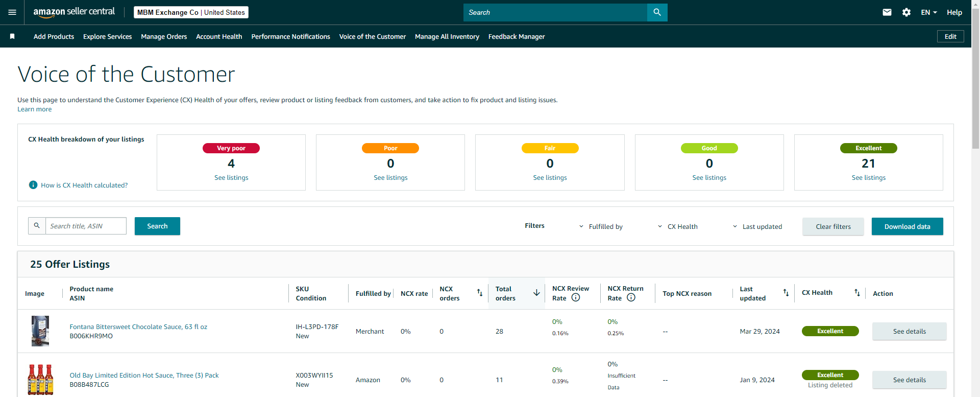Screen dimensions: 980x397
Task: Sort by Total orders descending arrow
Action: (536, 293)
